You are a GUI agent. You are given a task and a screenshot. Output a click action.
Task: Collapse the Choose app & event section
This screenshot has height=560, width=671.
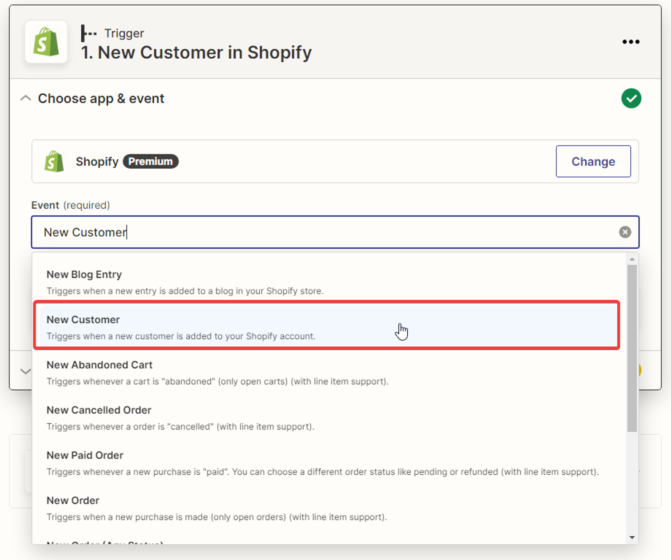click(x=26, y=98)
